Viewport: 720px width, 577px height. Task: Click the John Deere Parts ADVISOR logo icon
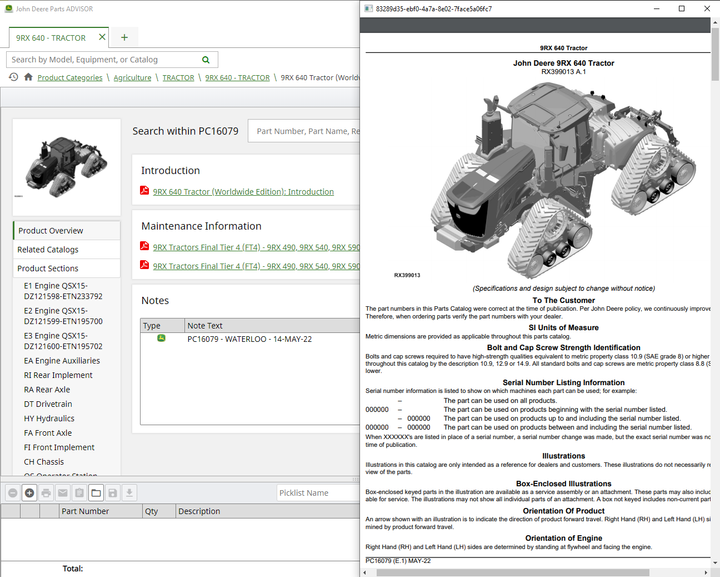point(8,9)
